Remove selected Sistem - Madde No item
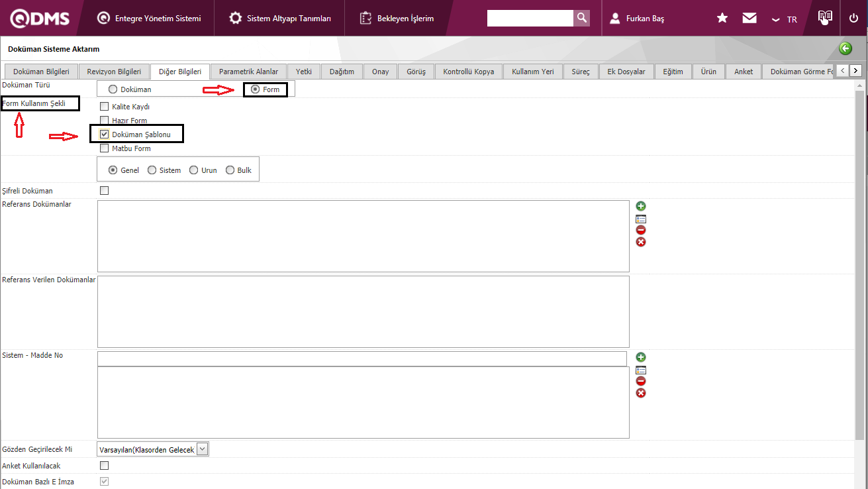The image size is (868, 489). click(x=641, y=381)
